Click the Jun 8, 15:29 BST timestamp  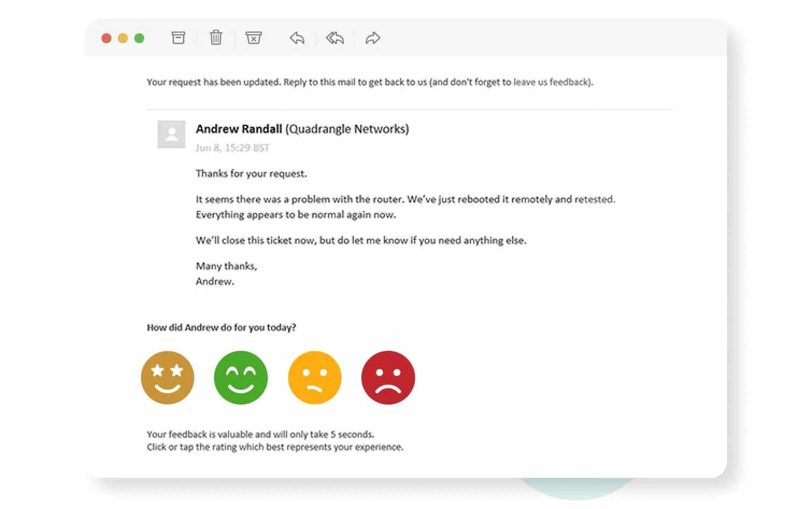[x=232, y=148]
